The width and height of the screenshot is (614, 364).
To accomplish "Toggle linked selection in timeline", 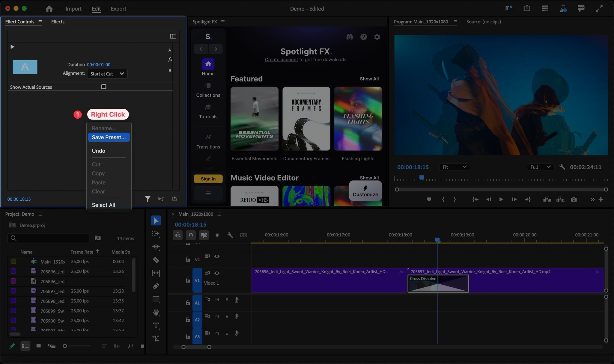I will (204, 235).
